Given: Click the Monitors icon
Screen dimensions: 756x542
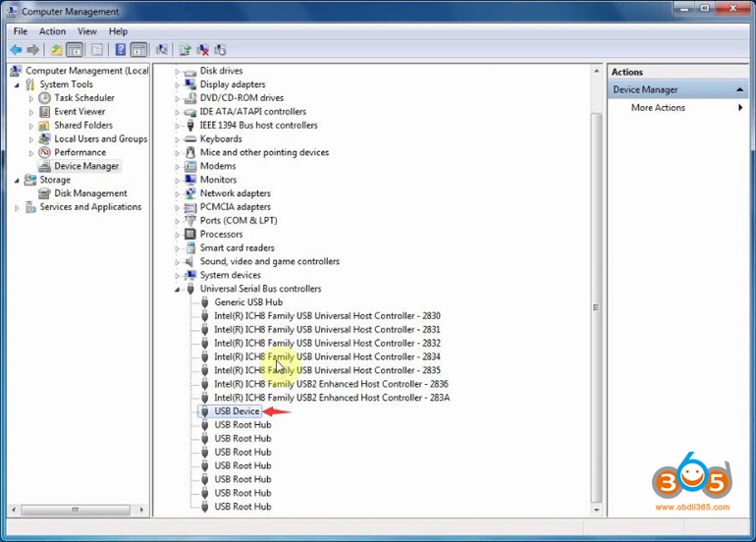Looking at the screenshot, I should click(x=190, y=180).
